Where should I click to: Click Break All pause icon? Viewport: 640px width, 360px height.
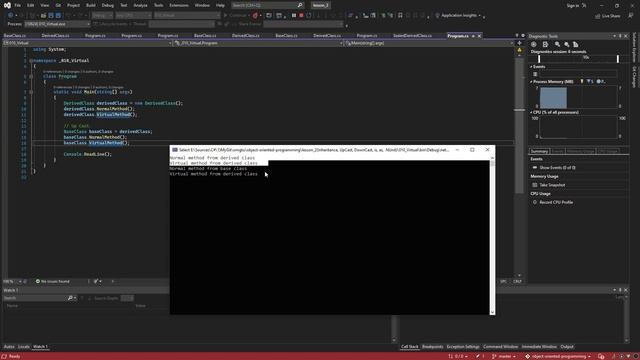[x=293, y=16]
